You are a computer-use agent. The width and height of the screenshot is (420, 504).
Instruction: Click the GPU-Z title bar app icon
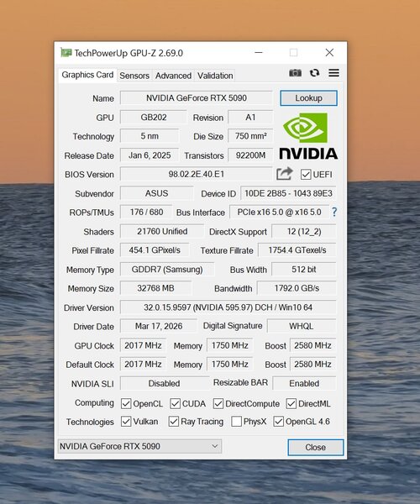66,52
